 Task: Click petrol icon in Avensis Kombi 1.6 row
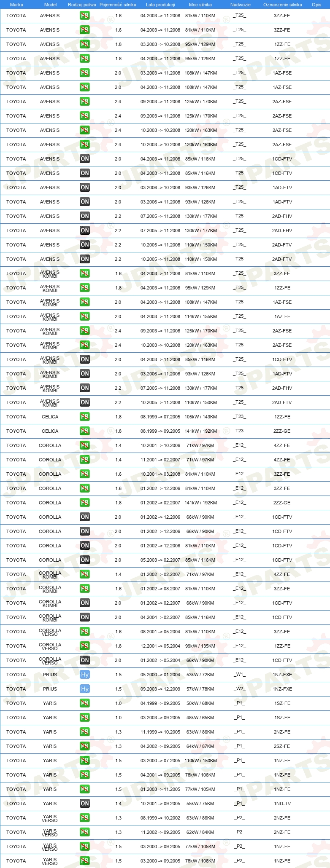(x=84, y=273)
